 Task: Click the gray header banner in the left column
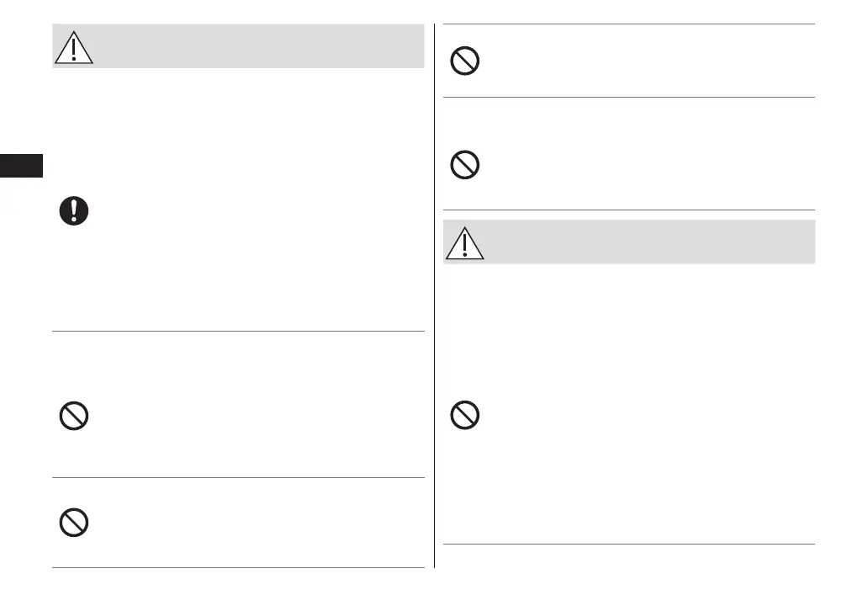[x=252, y=46]
